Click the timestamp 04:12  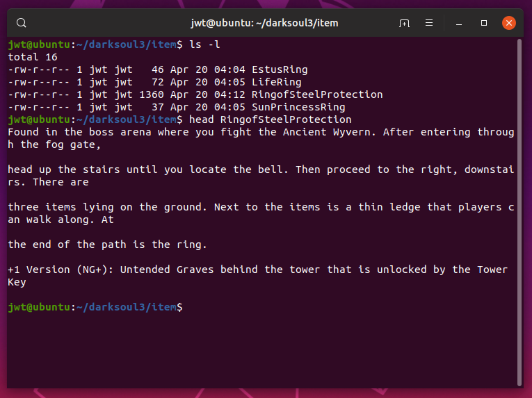229,94
